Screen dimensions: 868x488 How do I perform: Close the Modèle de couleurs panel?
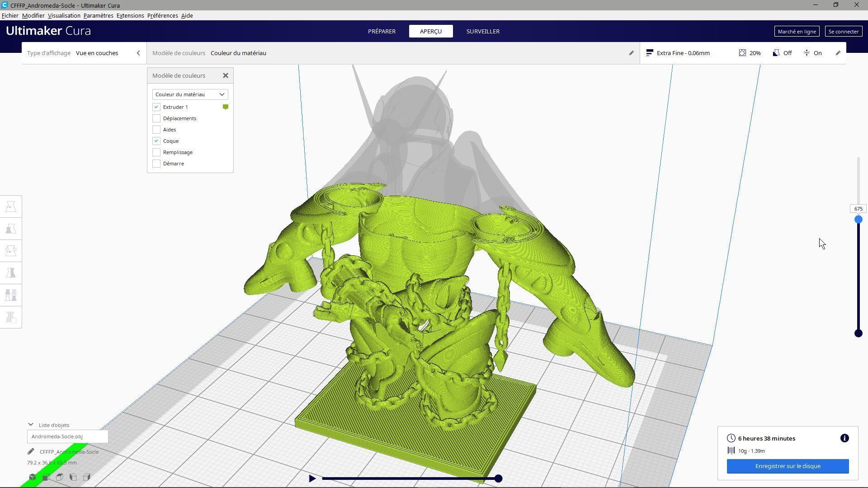pyautogui.click(x=226, y=75)
